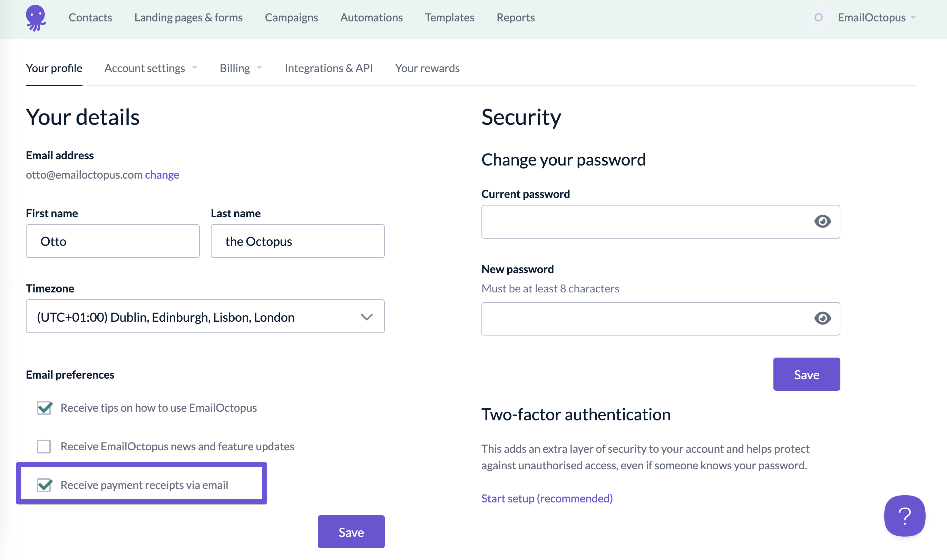947x560 pixels.
Task: Open the purple help question mark button
Action: click(904, 516)
